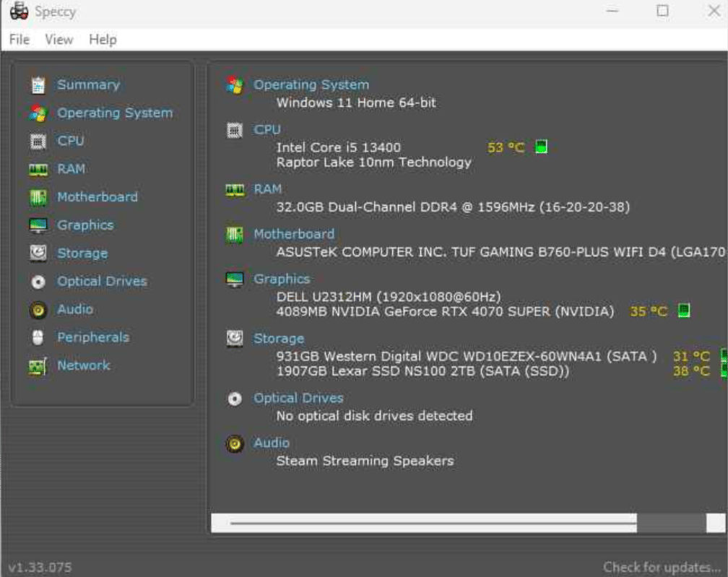Select CPU in the sidebar
The height and width of the screenshot is (577, 728).
[71, 141]
